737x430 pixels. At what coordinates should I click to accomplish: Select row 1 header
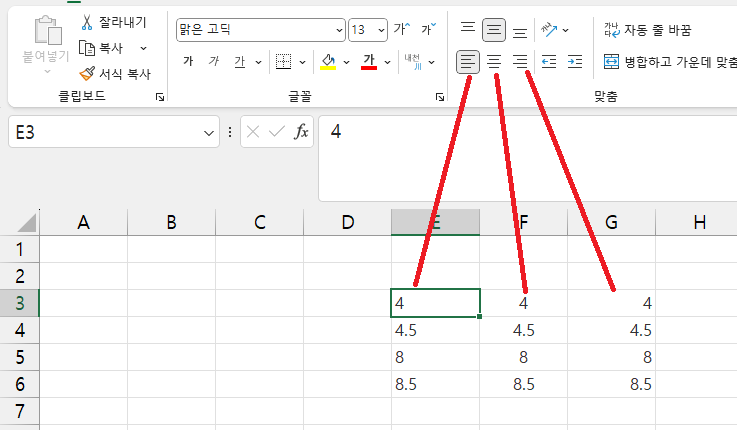[19, 249]
